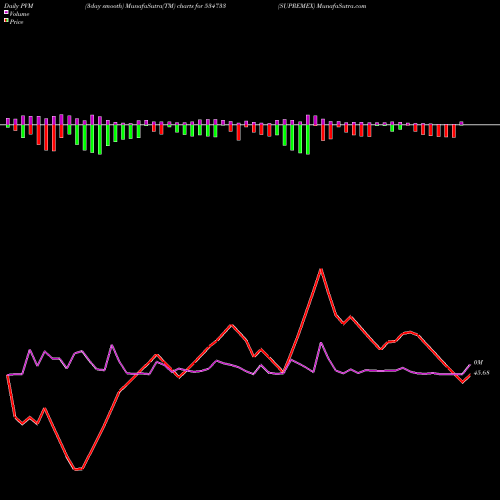Click the 0M volume end value
500x500 pixels.
pos(478,363)
